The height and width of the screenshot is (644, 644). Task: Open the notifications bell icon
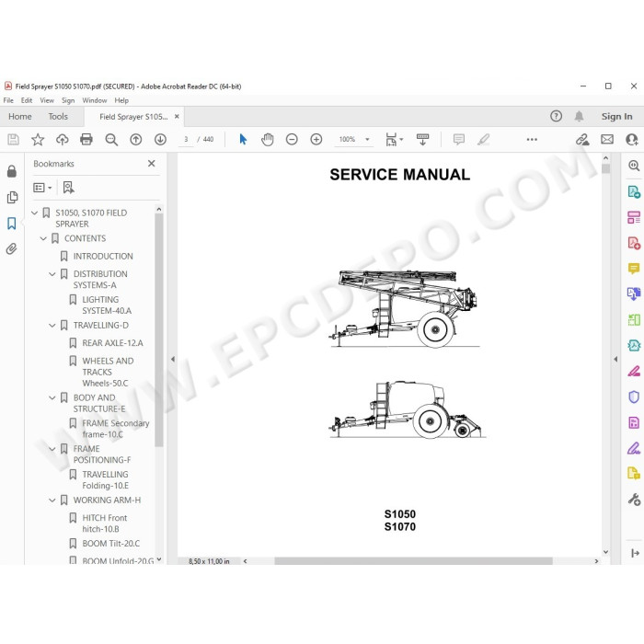(x=579, y=116)
